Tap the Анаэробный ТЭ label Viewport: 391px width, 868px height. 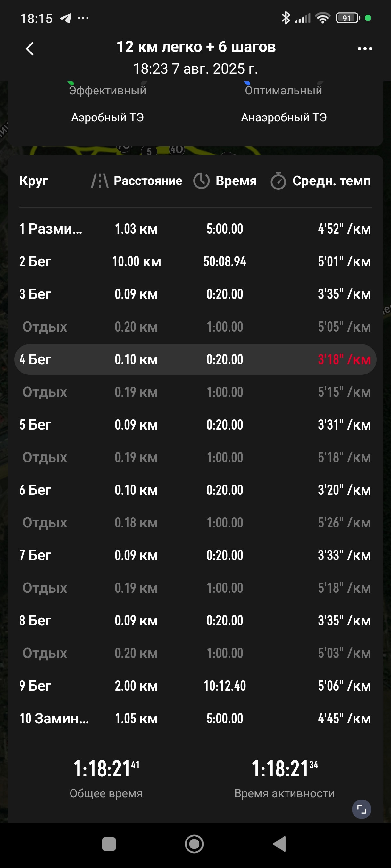point(284,117)
